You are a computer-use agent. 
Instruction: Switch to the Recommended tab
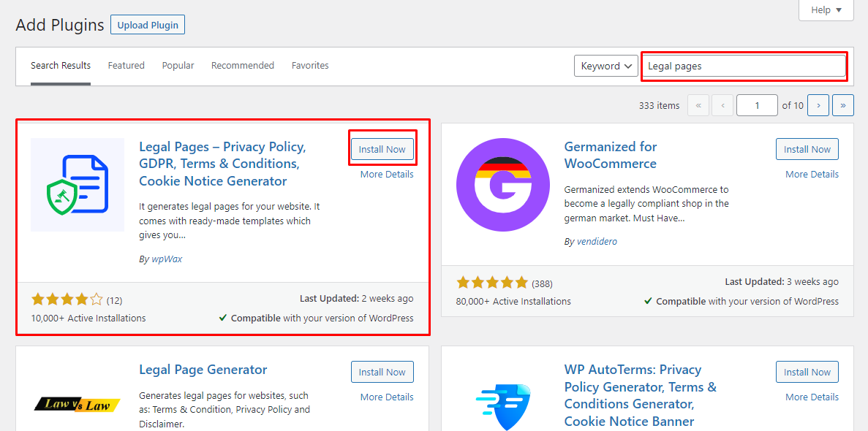pos(243,65)
